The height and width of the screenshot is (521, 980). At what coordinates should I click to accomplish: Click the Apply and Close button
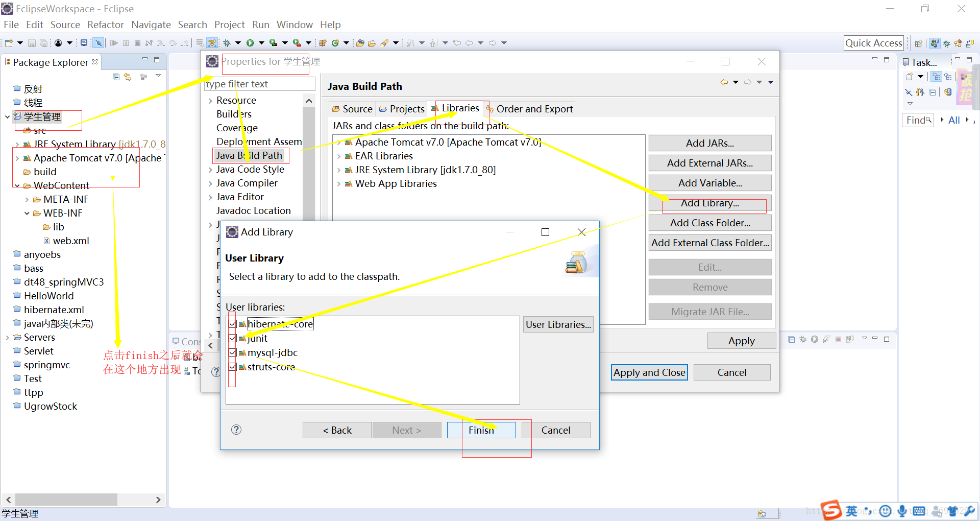(649, 372)
